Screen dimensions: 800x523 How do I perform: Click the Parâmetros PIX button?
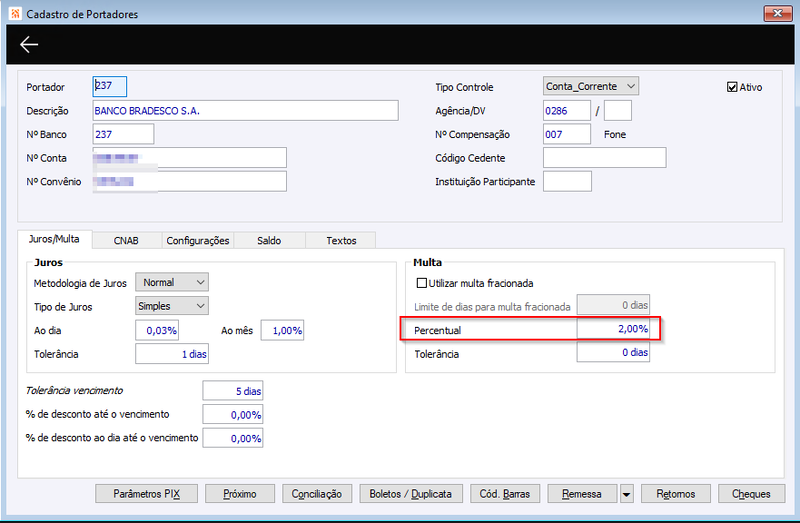click(146, 494)
